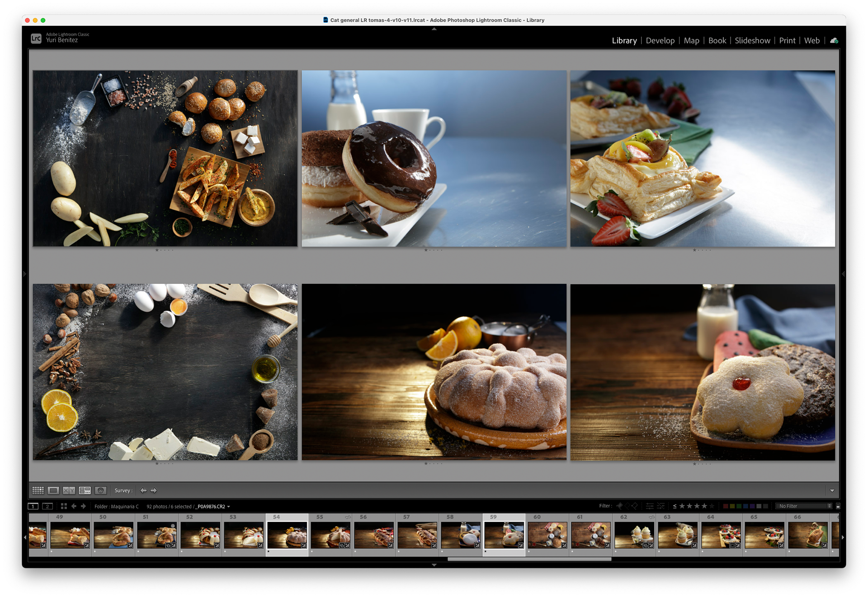Open the Slideshow module

pos(752,41)
